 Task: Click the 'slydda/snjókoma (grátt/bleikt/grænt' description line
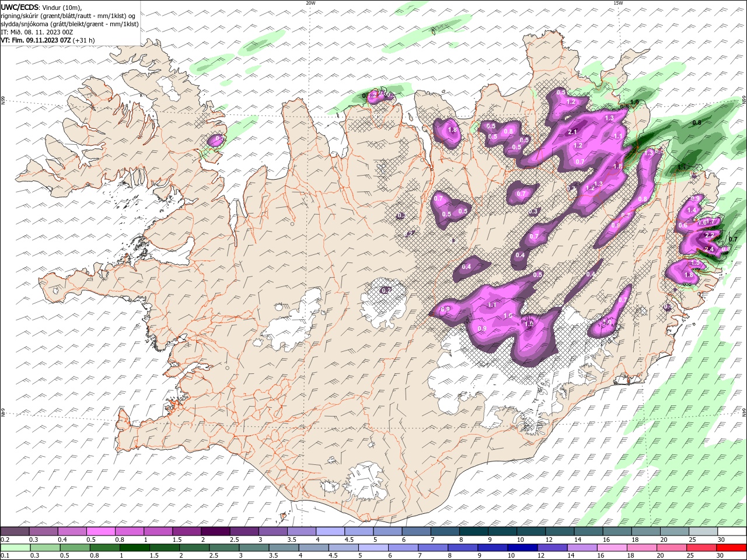pos(69,24)
